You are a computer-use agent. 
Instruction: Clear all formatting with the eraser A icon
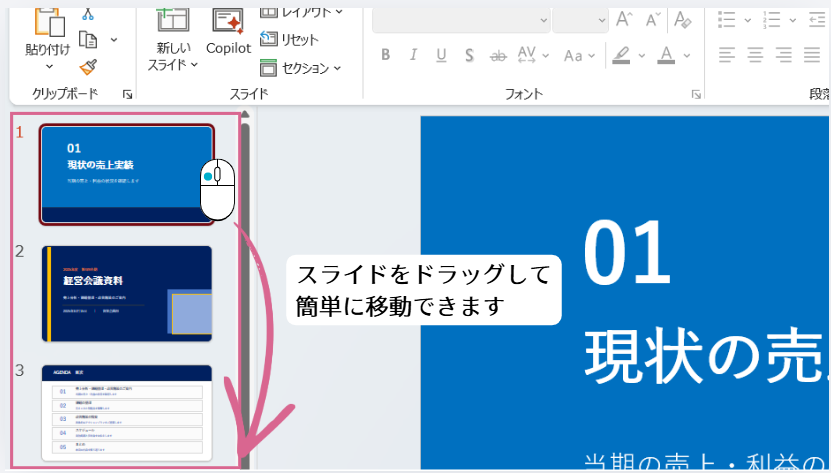coord(683,20)
